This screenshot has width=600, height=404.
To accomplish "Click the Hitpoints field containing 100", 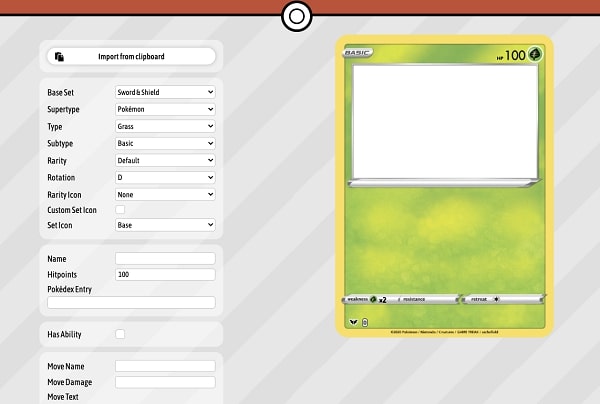I will point(165,274).
